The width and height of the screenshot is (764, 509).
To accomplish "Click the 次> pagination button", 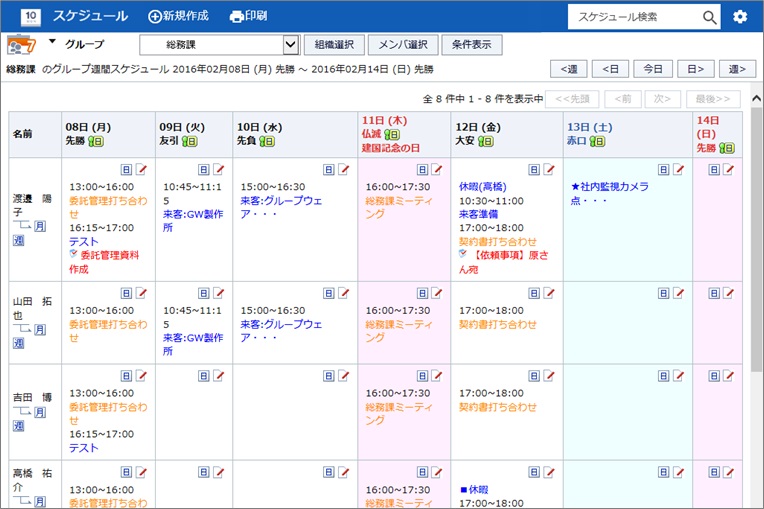I will click(662, 99).
